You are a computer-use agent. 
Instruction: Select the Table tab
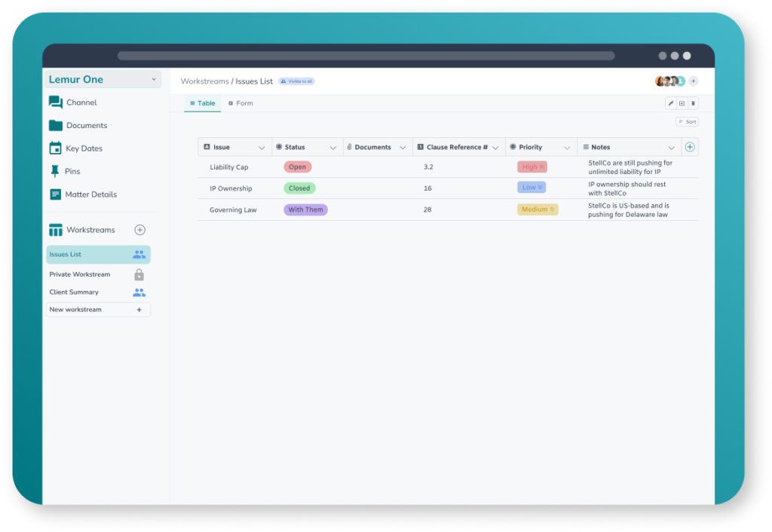click(x=202, y=103)
